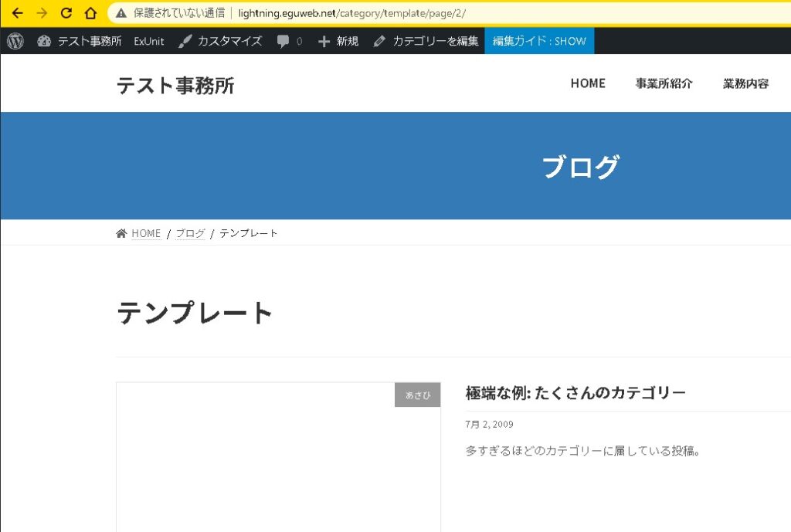Click the browser back arrow
This screenshot has height=532, width=791.
pos(17,13)
